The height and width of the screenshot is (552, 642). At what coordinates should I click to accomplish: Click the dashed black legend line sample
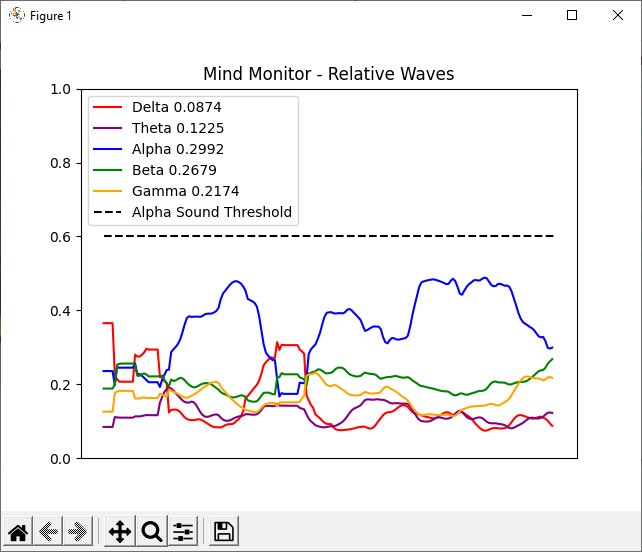(x=108, y=212)
